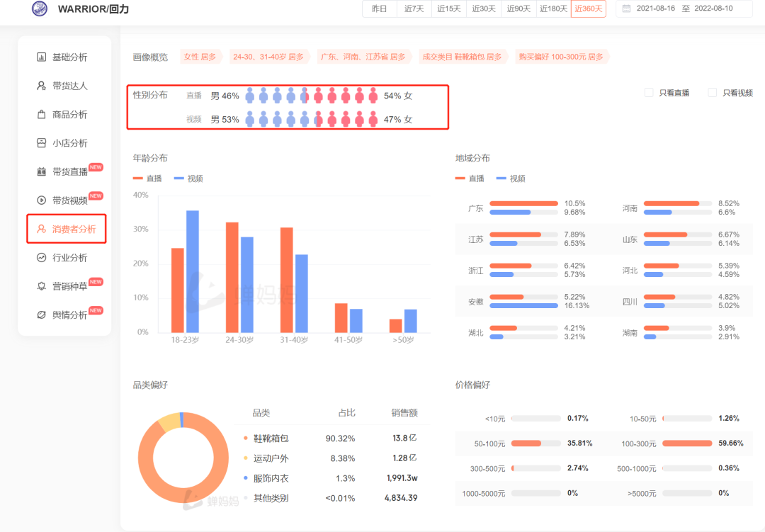Toggle 直播 legend in 年龄分布 chart
This screenshot has height=532, width=765.
pos(147,179)
